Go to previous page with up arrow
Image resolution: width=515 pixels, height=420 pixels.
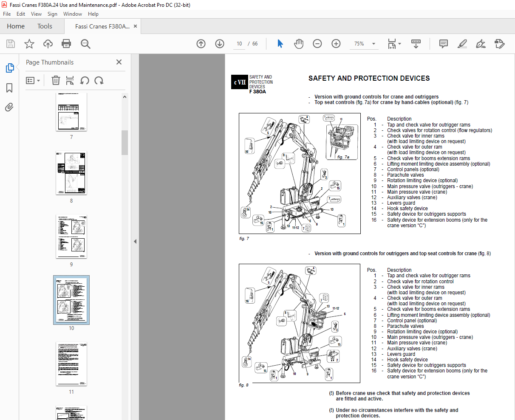coord(201,44)
